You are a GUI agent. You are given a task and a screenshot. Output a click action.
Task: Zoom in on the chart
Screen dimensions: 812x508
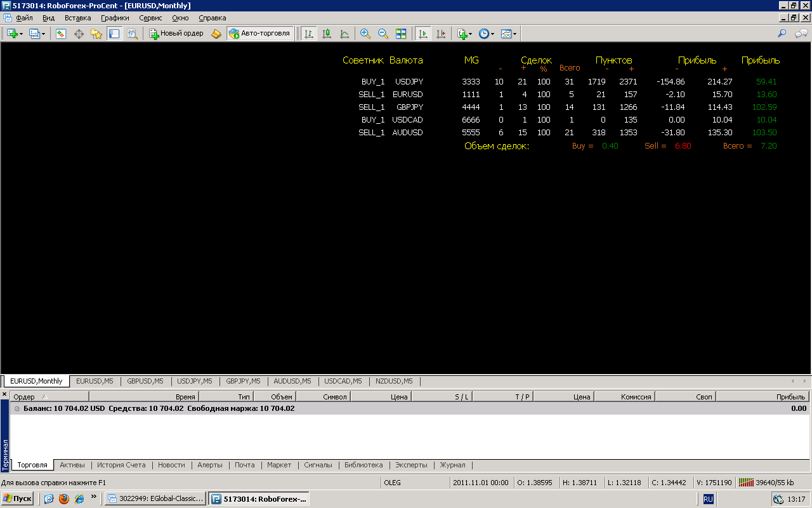tap(365, 34)
